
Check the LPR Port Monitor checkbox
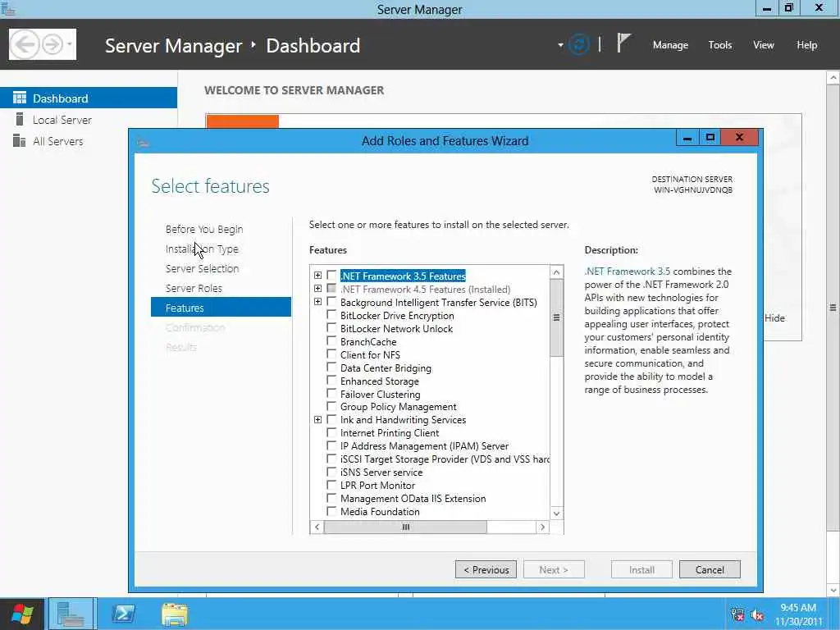(x=331, y=485)
